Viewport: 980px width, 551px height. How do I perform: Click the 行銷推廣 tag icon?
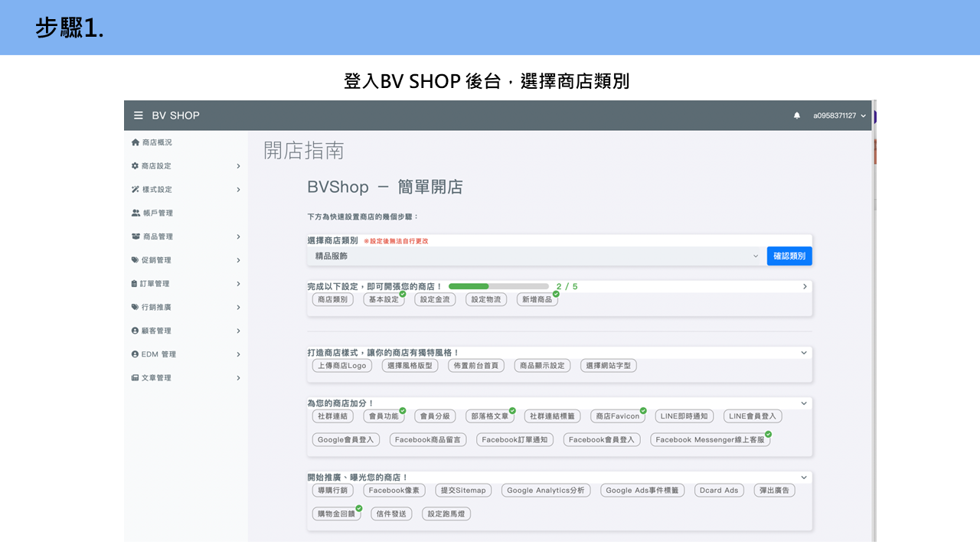[136, 308]
